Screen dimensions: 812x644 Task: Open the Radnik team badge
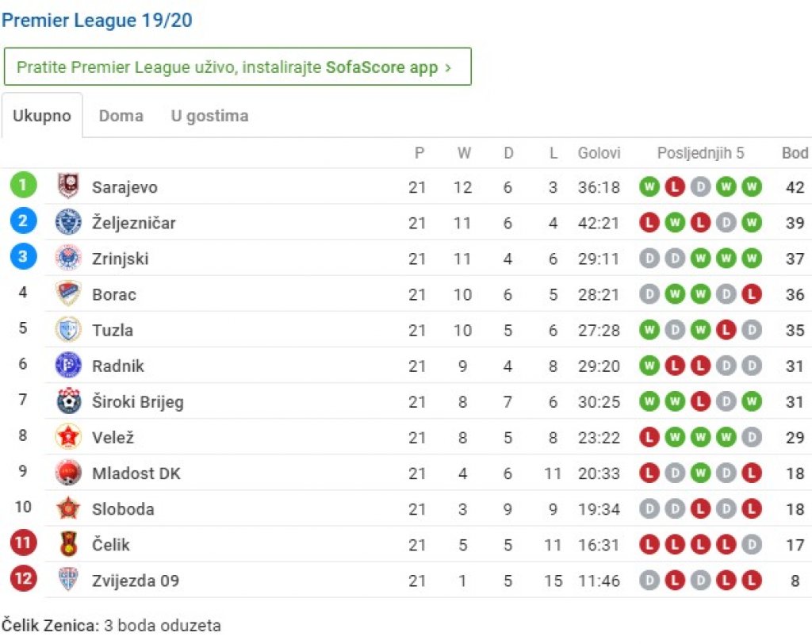(68, 365)
